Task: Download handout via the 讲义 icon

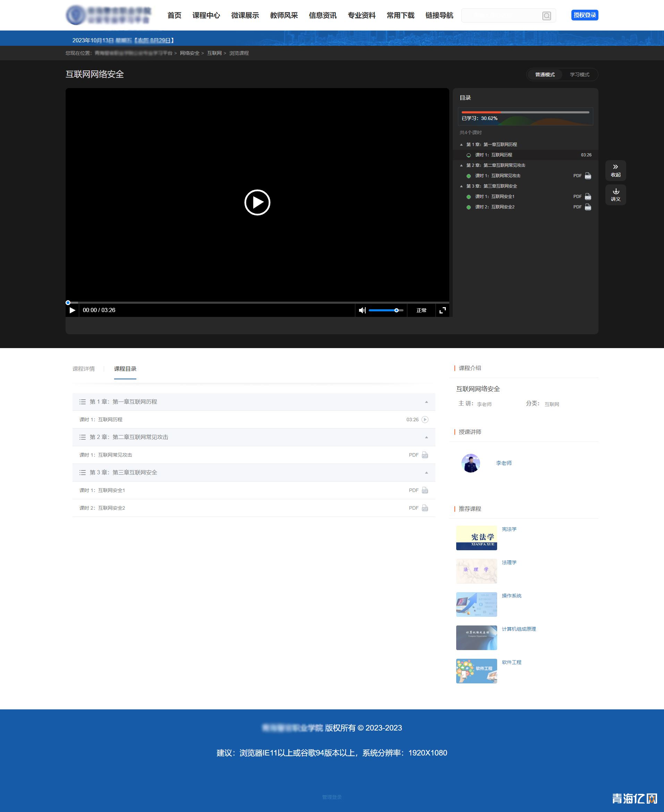Action: tap(615, 195)
